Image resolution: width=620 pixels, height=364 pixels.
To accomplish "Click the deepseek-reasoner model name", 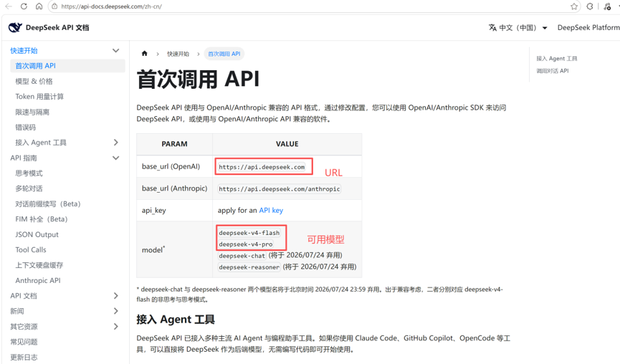I will click(x=249, y=267).
